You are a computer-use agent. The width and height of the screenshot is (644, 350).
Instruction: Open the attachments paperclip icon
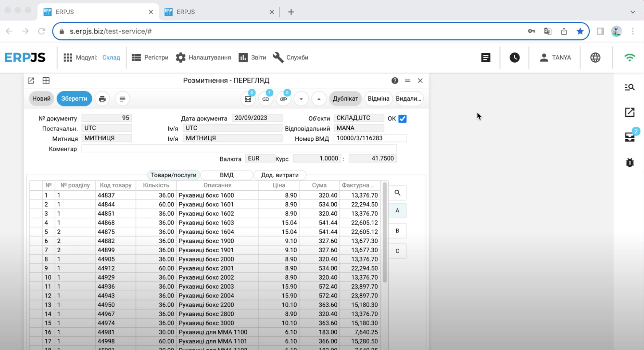pyautogui.click(x=283, y=99)
